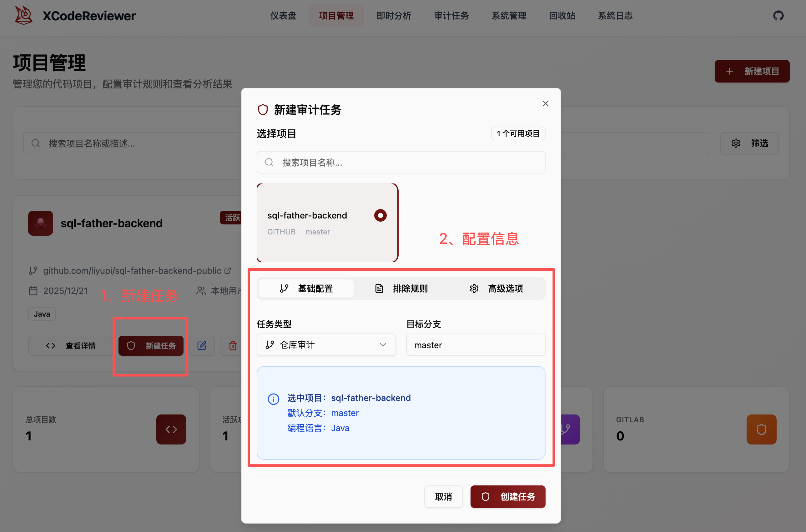Viewport: 806px width, 532px height.
Task: Open the github.com/liyupi/sql-father-backend-public link
Action: click(x=132, y=270)
